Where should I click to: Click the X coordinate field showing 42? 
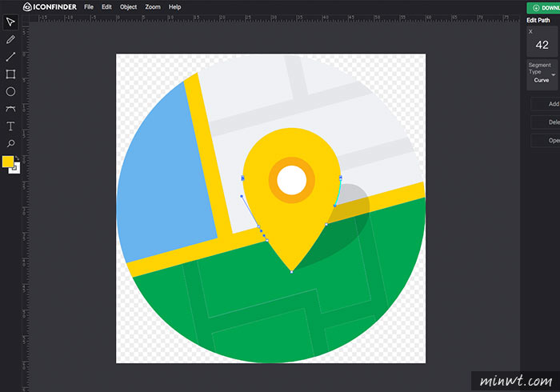point(542,42)
